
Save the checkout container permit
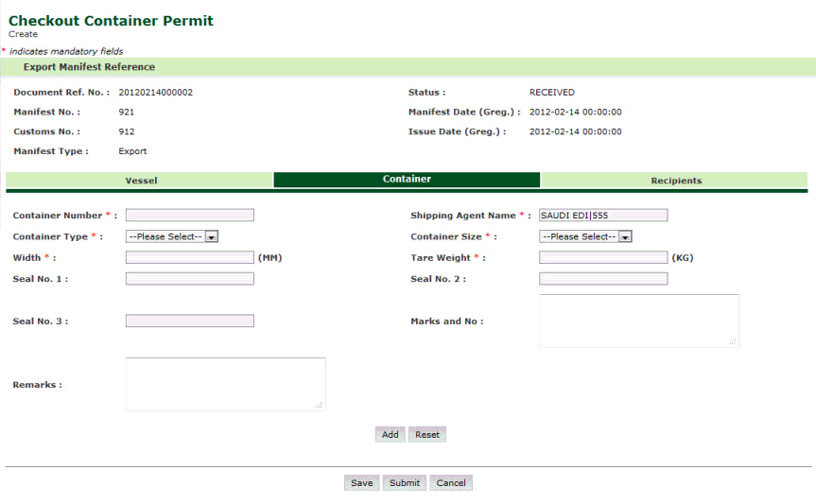pyautogui.click(x=361, y=483)
